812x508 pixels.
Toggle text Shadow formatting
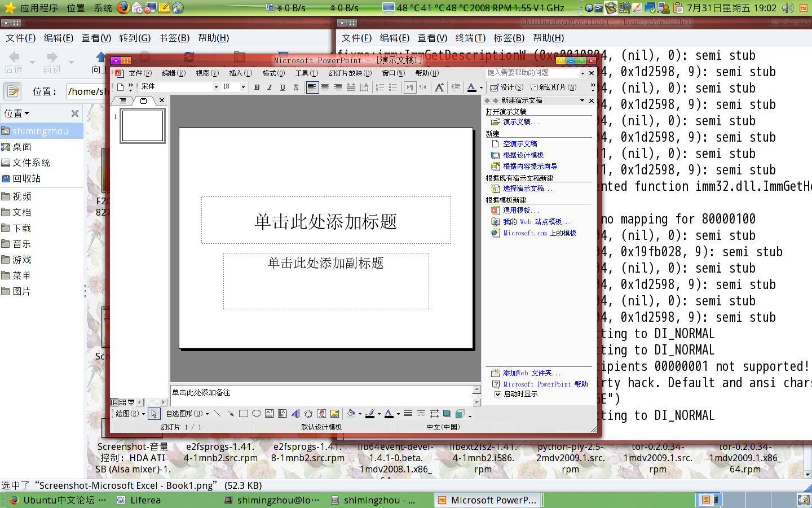pyautogui.click(x=296, y=87)
